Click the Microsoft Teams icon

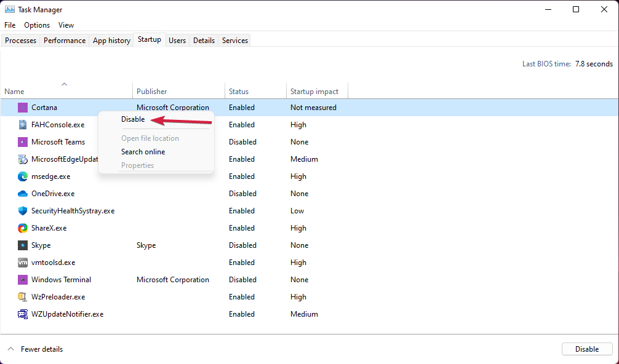(23, 142)
